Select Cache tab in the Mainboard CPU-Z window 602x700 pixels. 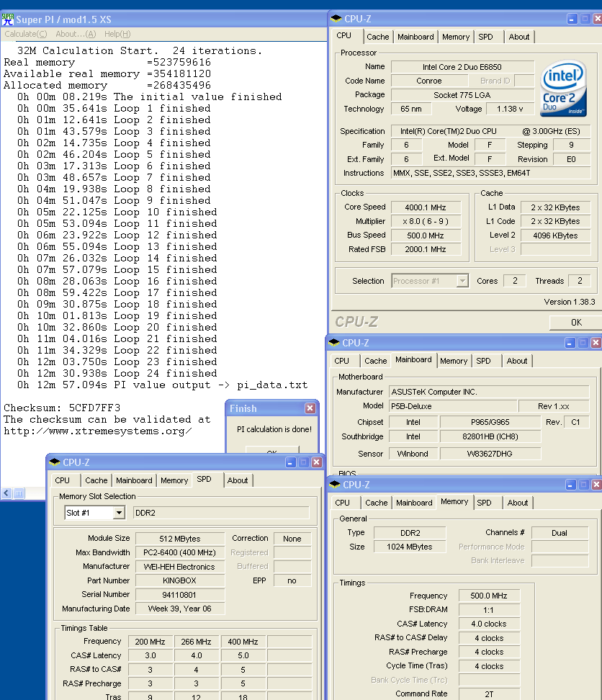(x=376, y=361)
